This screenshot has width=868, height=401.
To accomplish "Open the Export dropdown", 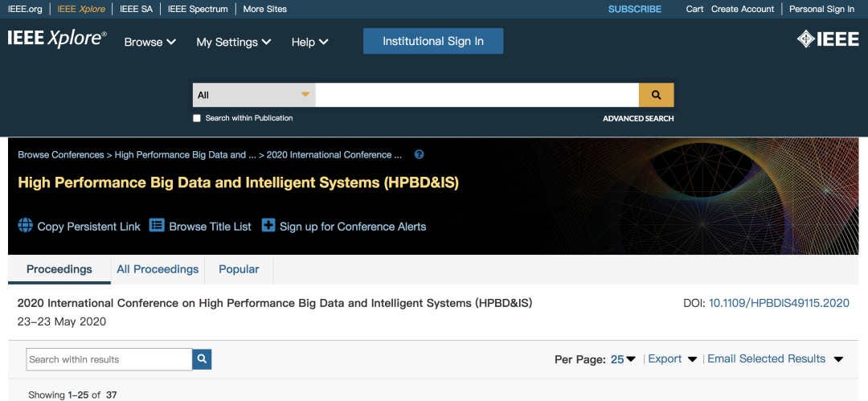I will tap(672, 359).
